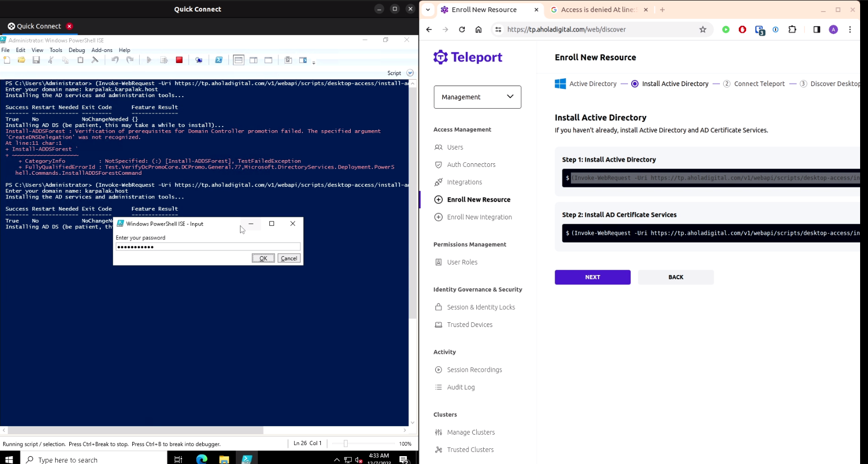Open the View menu in PowerShell ISE
Screen dimensions: 868x464
point(37,50)
